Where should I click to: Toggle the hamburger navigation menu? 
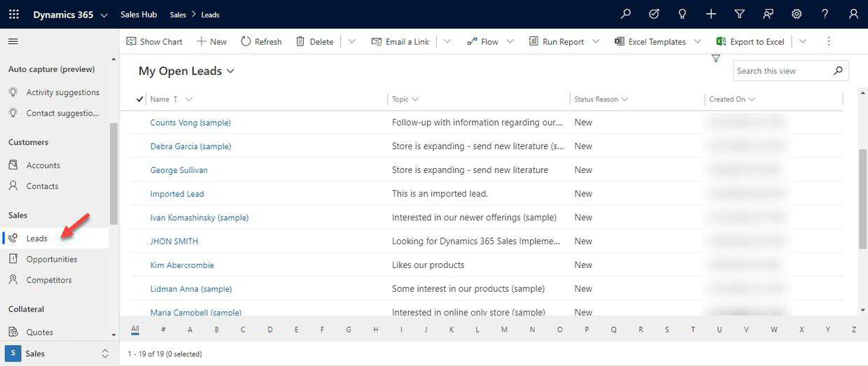(x=13, y=41)
